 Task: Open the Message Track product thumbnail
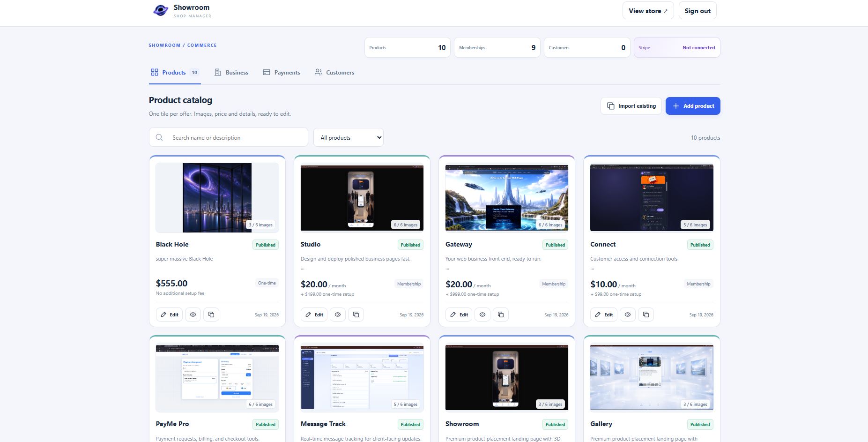click(362, 378)
